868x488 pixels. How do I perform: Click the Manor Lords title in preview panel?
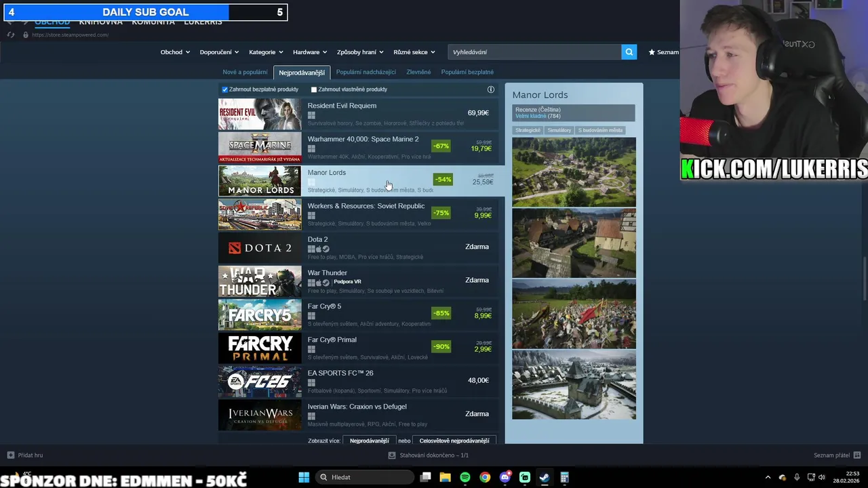pos(540,95)
